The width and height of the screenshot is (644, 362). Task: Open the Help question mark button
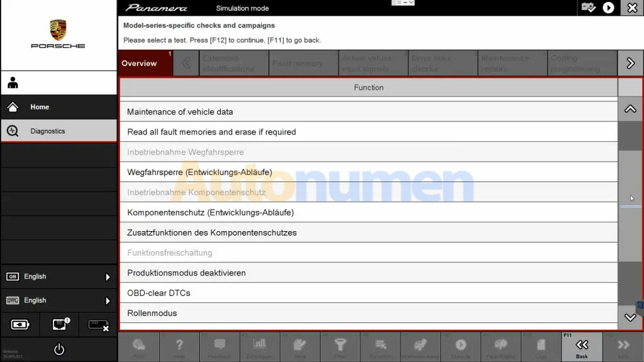pyautogui.click(x=179, y=347)
